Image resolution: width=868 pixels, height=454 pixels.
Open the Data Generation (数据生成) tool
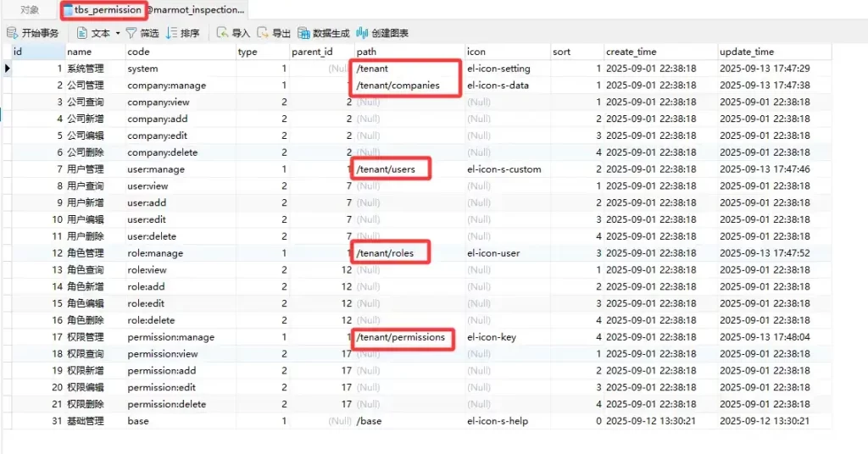click(x=304, y=33)
